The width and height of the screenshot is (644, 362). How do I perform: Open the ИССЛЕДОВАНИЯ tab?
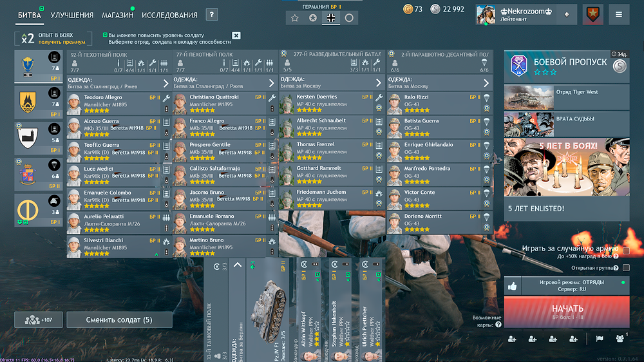point(169,15)
